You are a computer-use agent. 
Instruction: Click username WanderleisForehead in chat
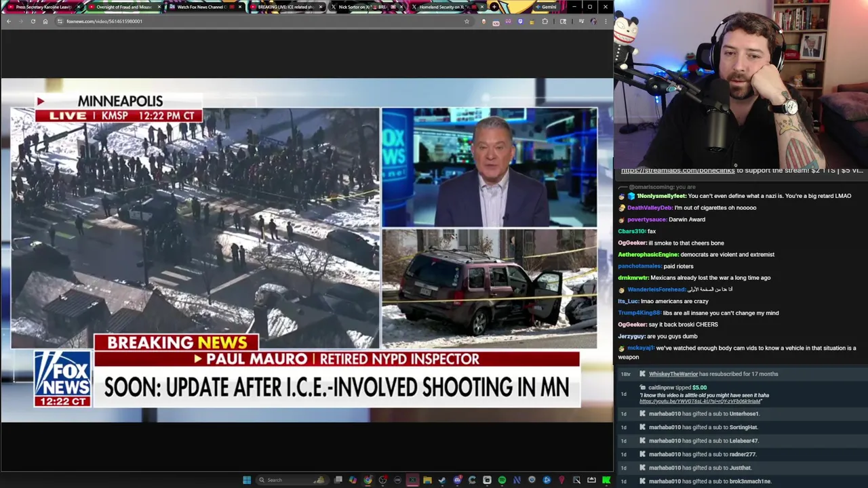click(656, 289)
